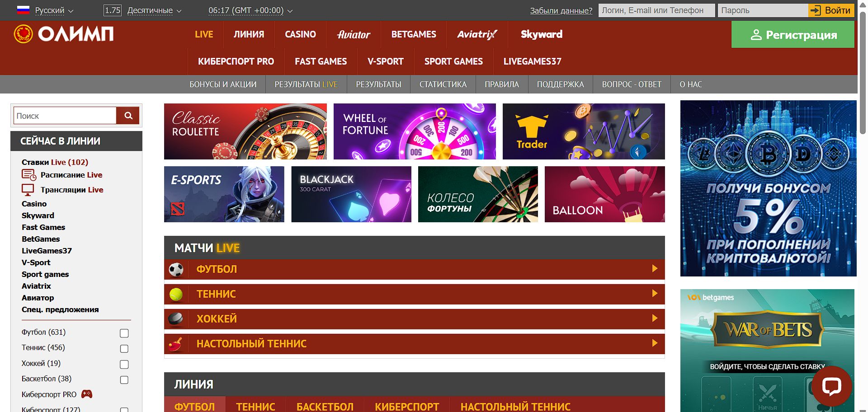The image size is (868, 412).
Task: Click the hockey puck icon
Action: pos(177,318)
